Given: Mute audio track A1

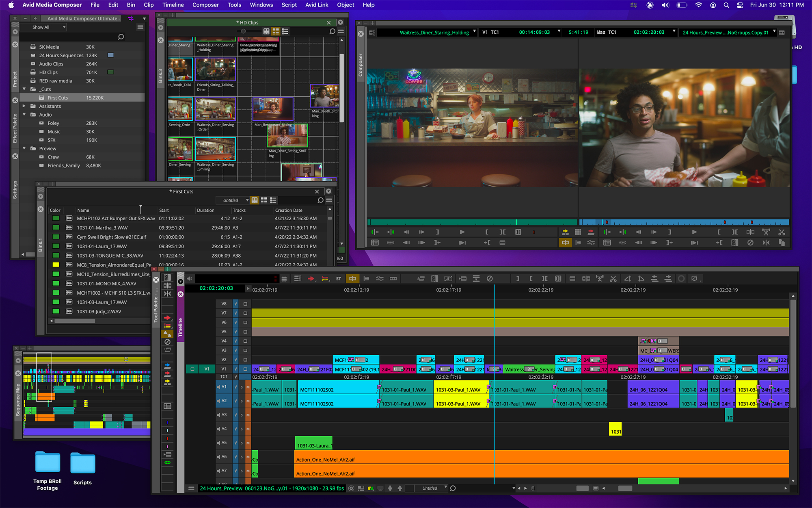Looking at the screenshot, I should coord(248,387).
